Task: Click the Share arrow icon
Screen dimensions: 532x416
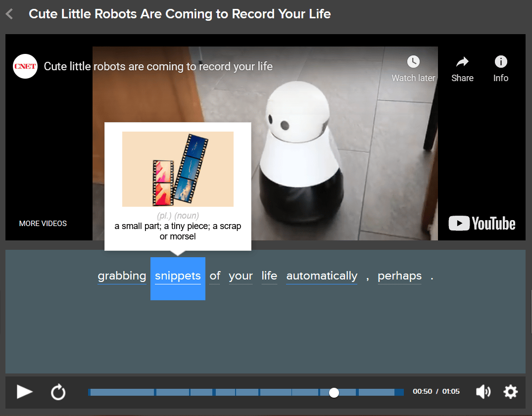Action: click(462, 62)
